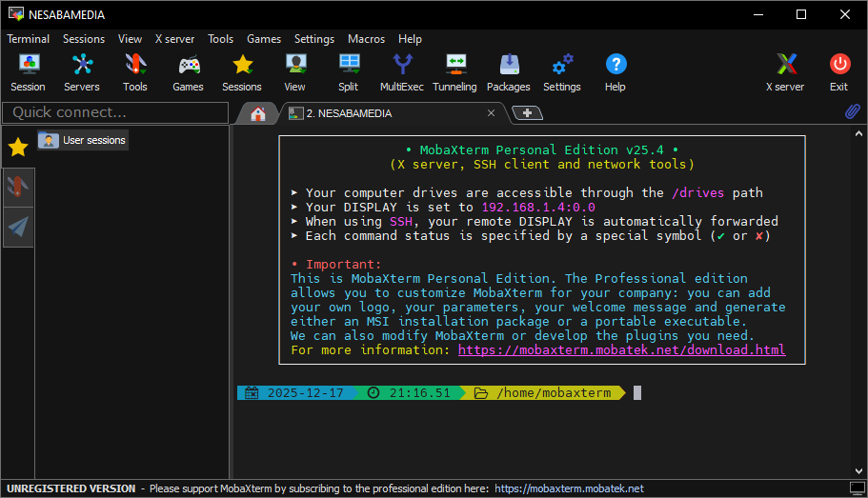The image size is (868, 498).
Task: Add a new terminal tab
Action: point(527,112)
